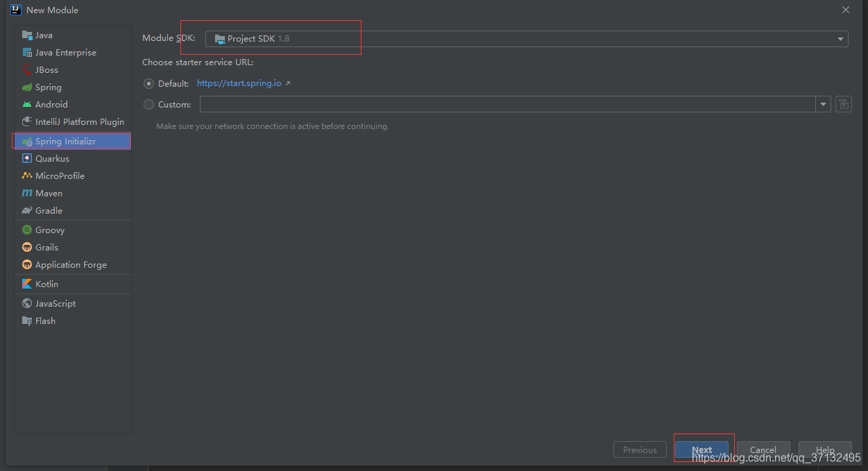
Task: Open the https://start.spring.io link
Action: pyautogui.click(x=239, y=83)
